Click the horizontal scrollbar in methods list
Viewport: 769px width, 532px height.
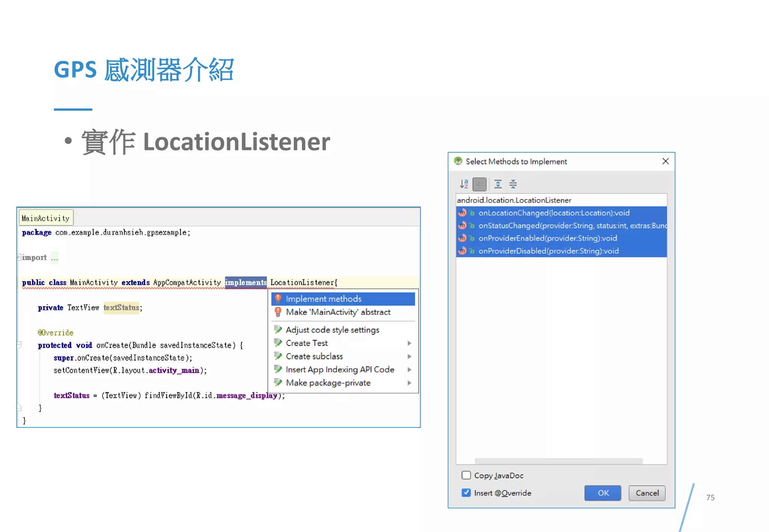coord(558,460)
